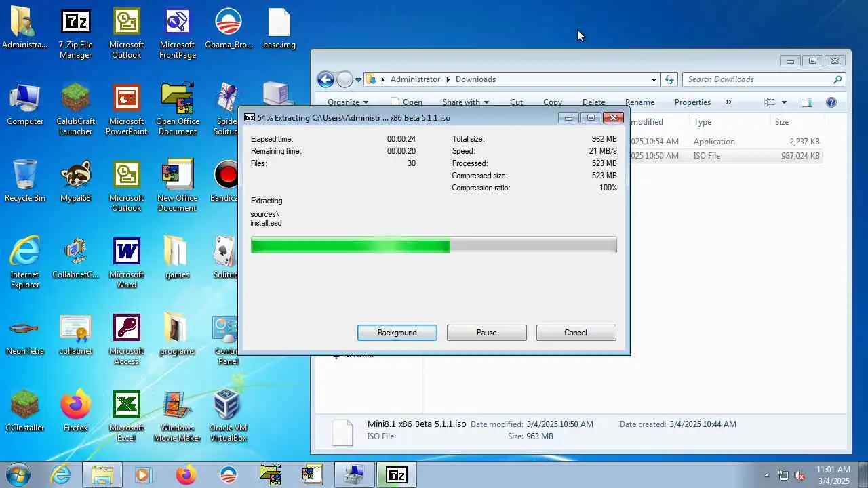Show hidden tray icons arrow
This screenshot has width=868, height=488.
pyautogui.click(x=766, y=476)
